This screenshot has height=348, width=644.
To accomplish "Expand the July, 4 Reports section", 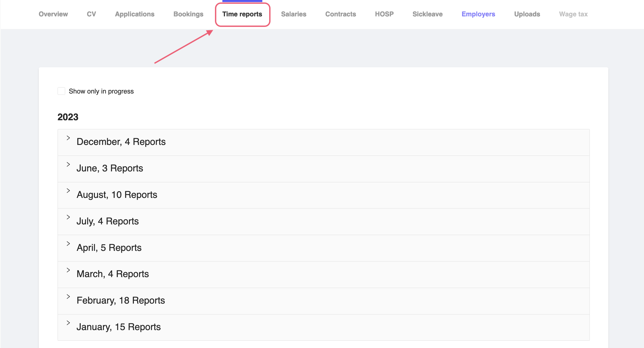I will (x=107, y=221).
